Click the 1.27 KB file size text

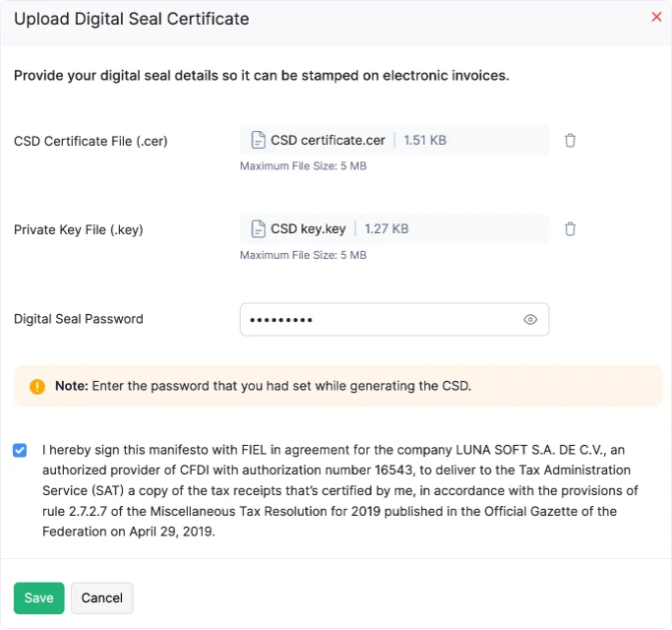[x=386, y=229]
